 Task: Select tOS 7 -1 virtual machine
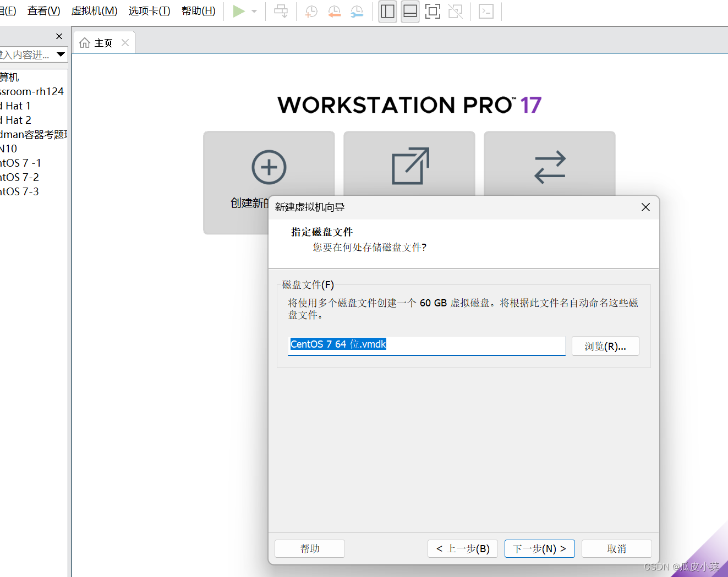tap(21, 163)
